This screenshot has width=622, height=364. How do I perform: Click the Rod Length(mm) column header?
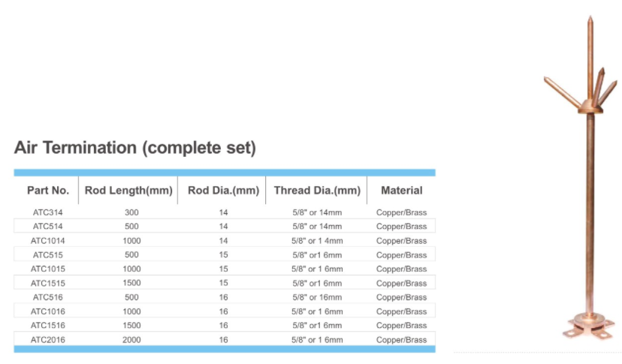pos(128,191)
